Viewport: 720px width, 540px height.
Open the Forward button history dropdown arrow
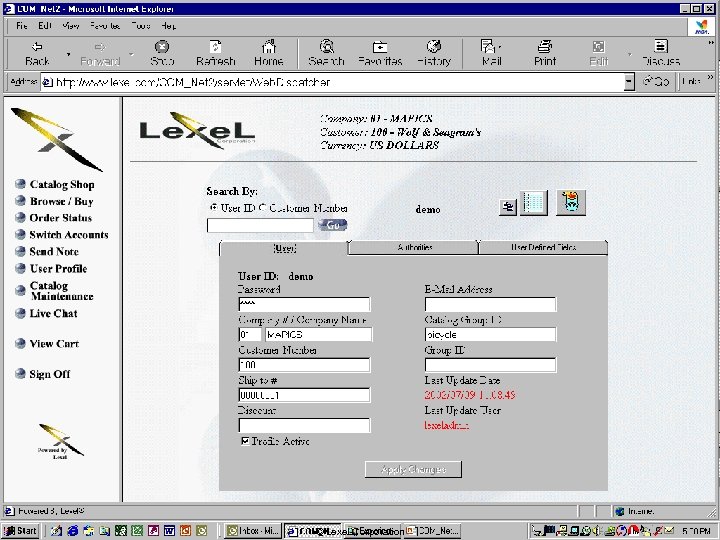(x=131, y=54)
